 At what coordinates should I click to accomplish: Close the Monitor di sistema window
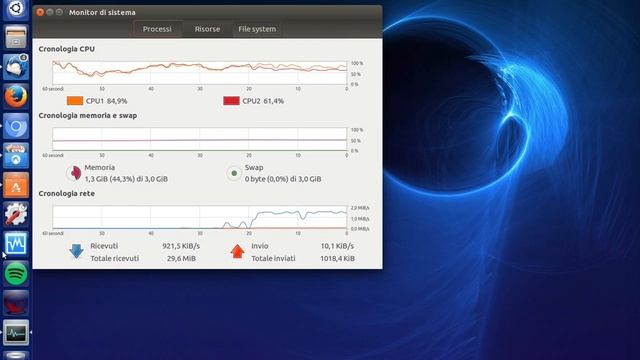(40, 12)
